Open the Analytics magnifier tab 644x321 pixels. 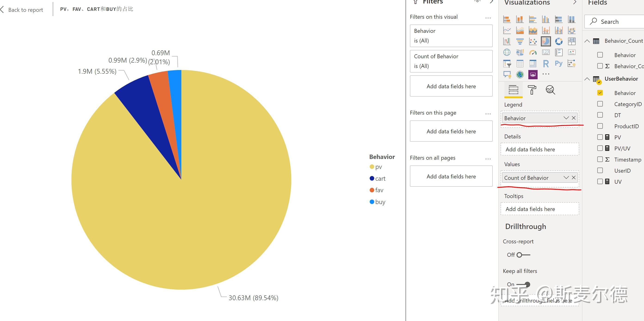[x=550, y=90]
